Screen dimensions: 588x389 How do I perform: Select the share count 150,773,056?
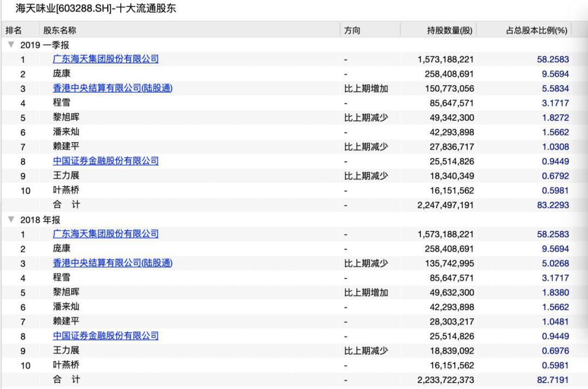(450, 88)
